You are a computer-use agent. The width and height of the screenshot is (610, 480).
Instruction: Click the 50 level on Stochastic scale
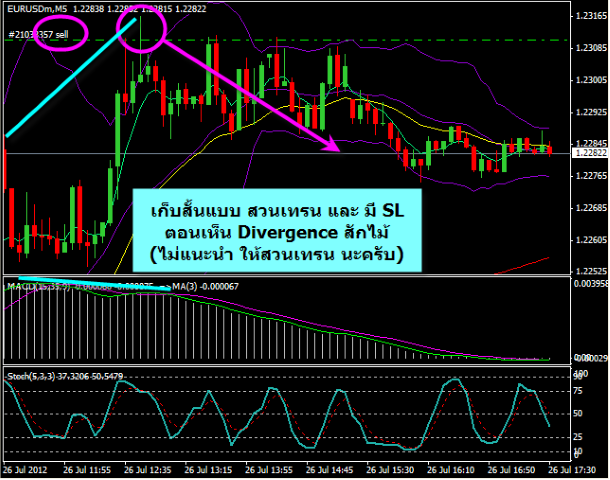click(x=578, y=413)
